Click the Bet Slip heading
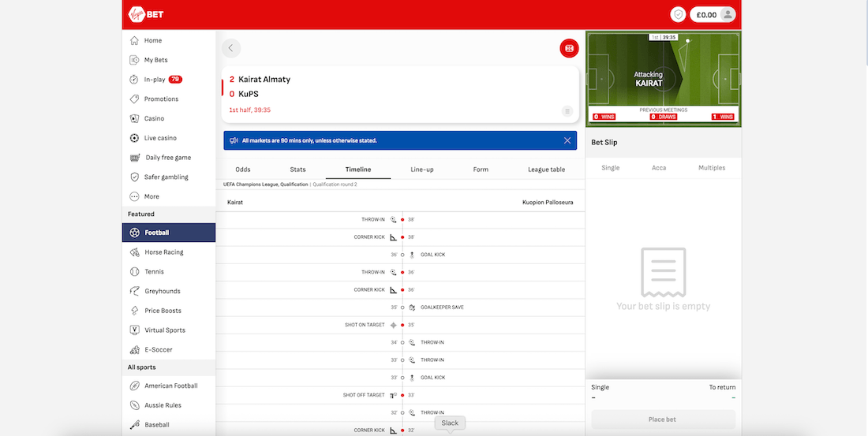The height and width of the screenshot is (436, 868). [x=604, y=142]
